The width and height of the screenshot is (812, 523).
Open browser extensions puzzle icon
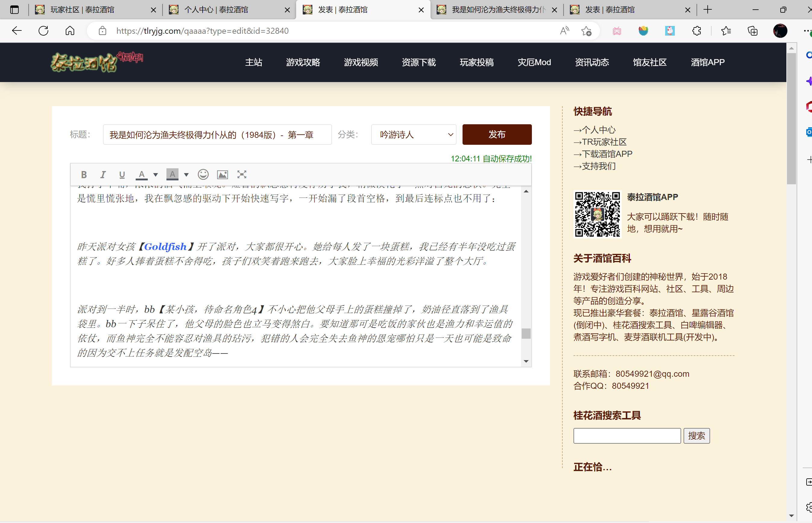696,31
